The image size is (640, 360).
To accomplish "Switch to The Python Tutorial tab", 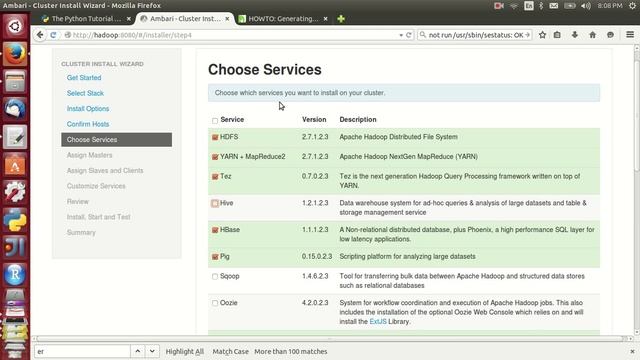I will tap(86, 19).
